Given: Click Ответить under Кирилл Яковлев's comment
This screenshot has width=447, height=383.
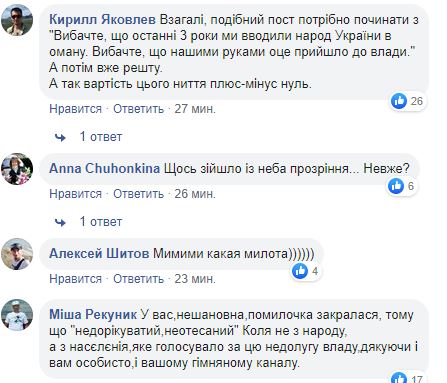Looking at the screenshot, I should (x=138, y=109).
